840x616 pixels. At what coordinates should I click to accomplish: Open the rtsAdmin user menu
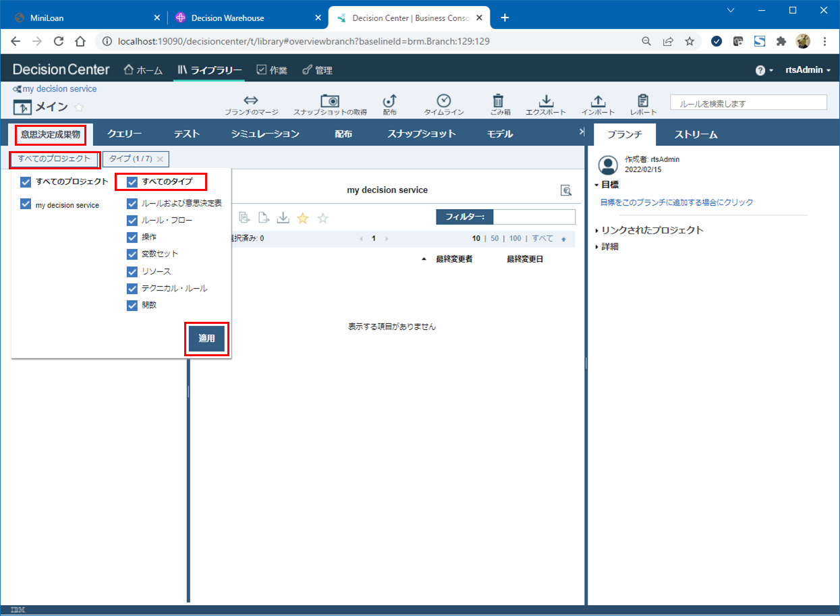[808, 70]
